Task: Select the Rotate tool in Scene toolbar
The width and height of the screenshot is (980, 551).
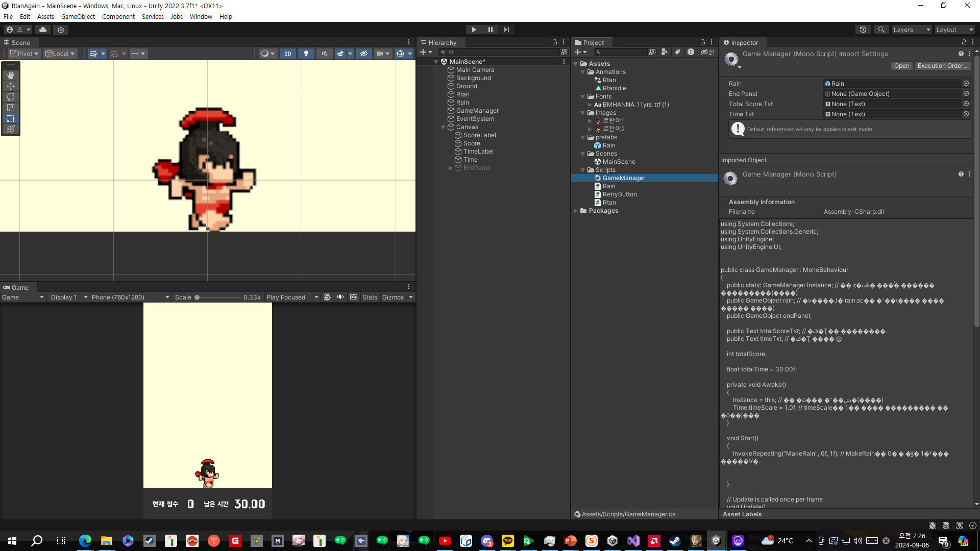Action: pos(11,96)
